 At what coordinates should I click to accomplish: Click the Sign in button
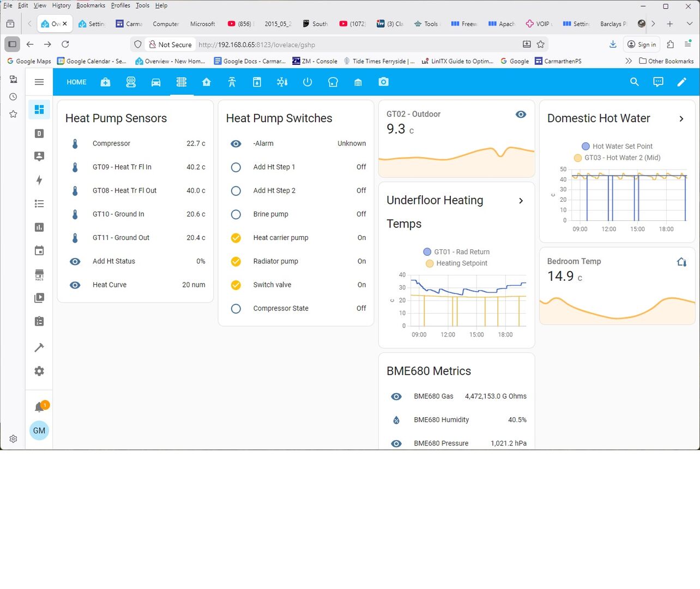pyautogui.click(x=641, y=45)
